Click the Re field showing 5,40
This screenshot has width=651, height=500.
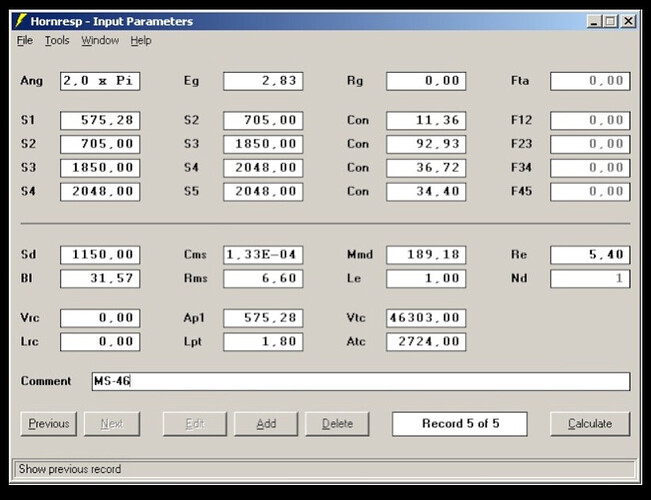click(590, 255)
